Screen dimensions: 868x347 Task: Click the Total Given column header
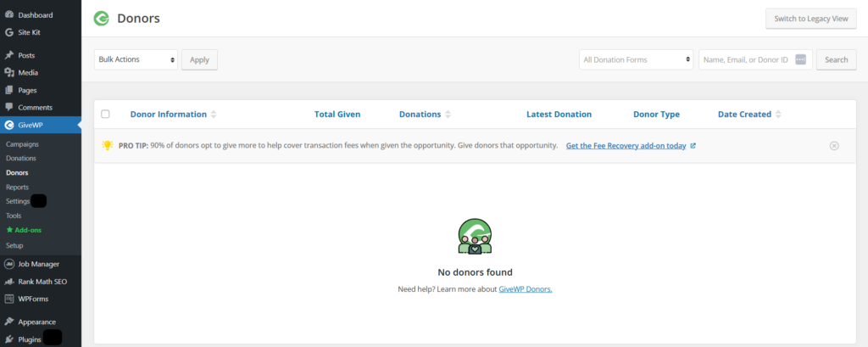click(x=337, y=115)
